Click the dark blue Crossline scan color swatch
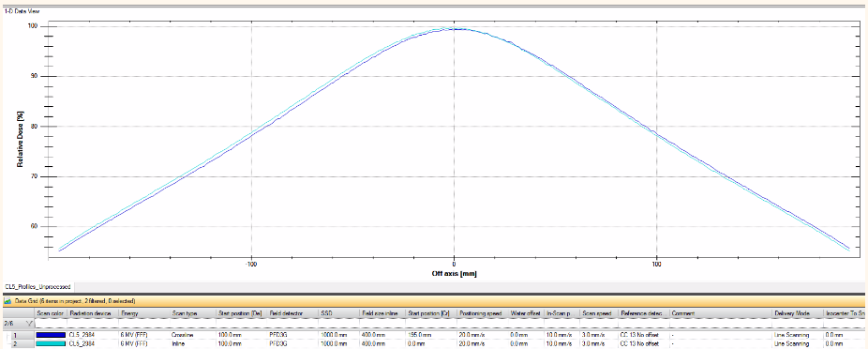The width and height of the screenshot is (868, 349). point(50,335)
